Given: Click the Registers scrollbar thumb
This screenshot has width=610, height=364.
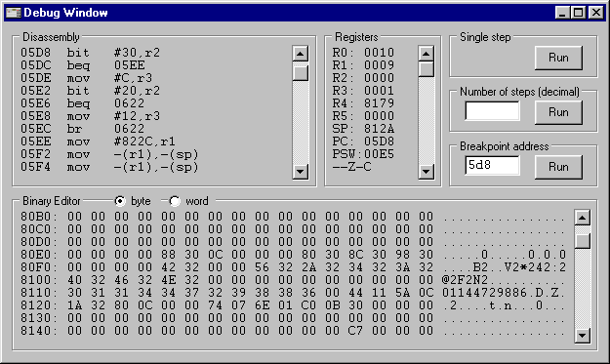Looking at the screenshot, I should tap(426, 69).
